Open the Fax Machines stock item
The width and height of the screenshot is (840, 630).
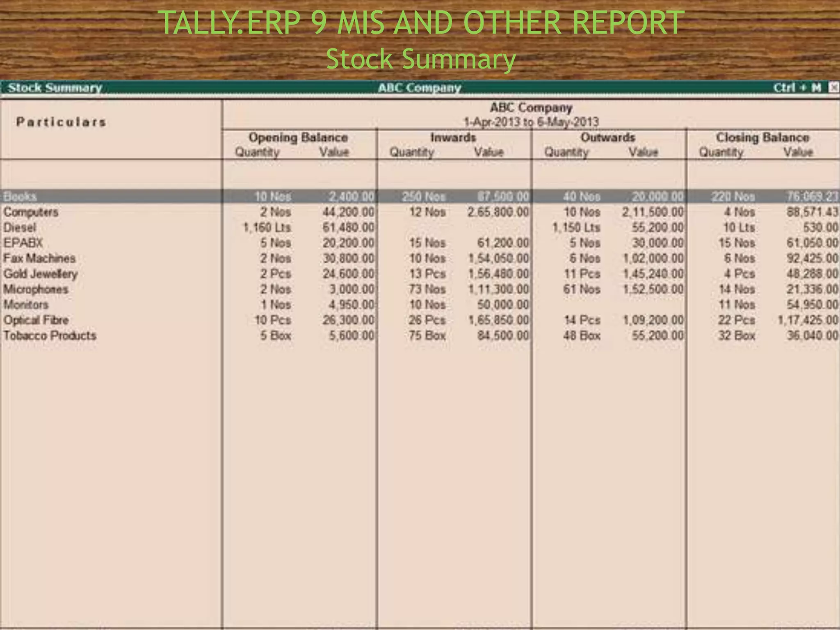click(x=39, y=258)
